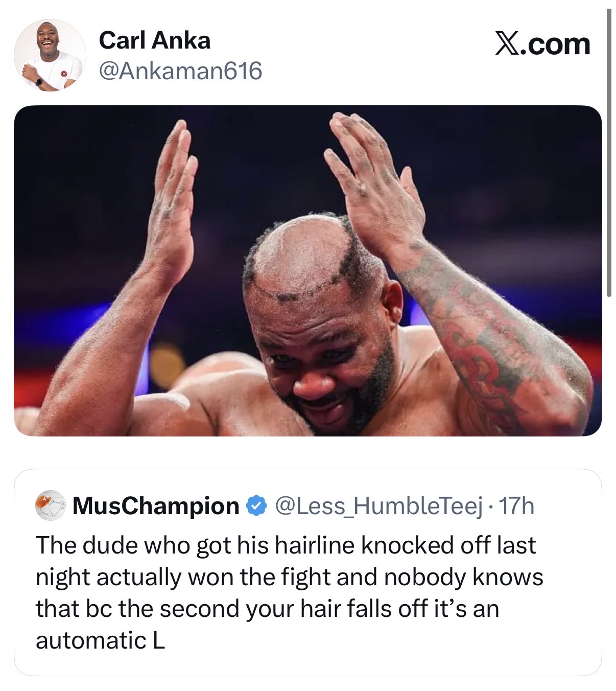The image size is (616, 691).
Task: Click the blue verified badge beside MusChampion
Action: coord(256,506)
